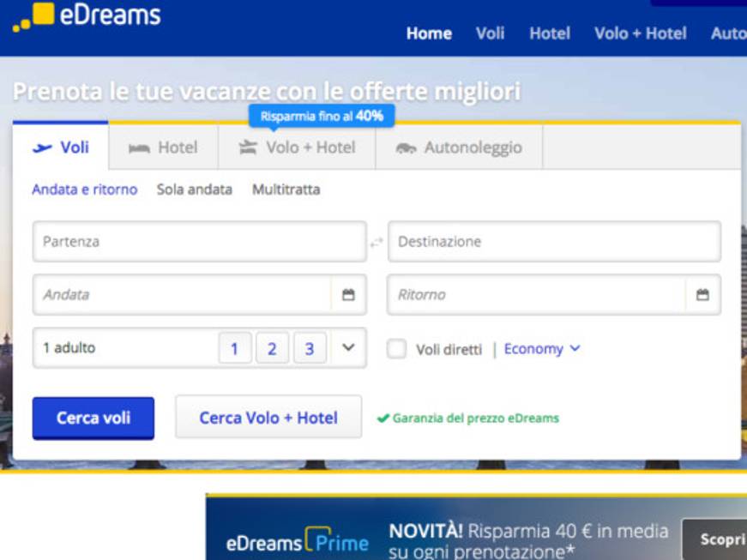The width and height of the screenshot is (747, 560).
Task: Click the Scopri button in Prime banner
Action: [x=714, y=539]
